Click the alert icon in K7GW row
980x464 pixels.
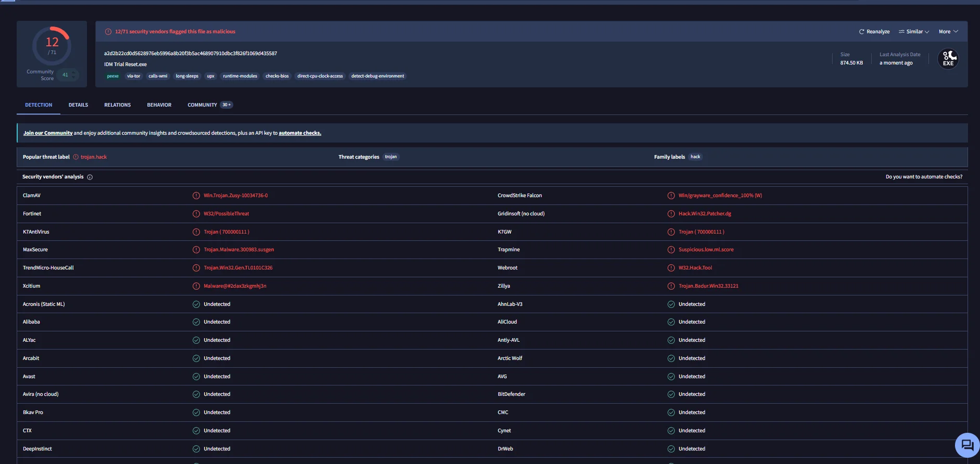[671, 232]
